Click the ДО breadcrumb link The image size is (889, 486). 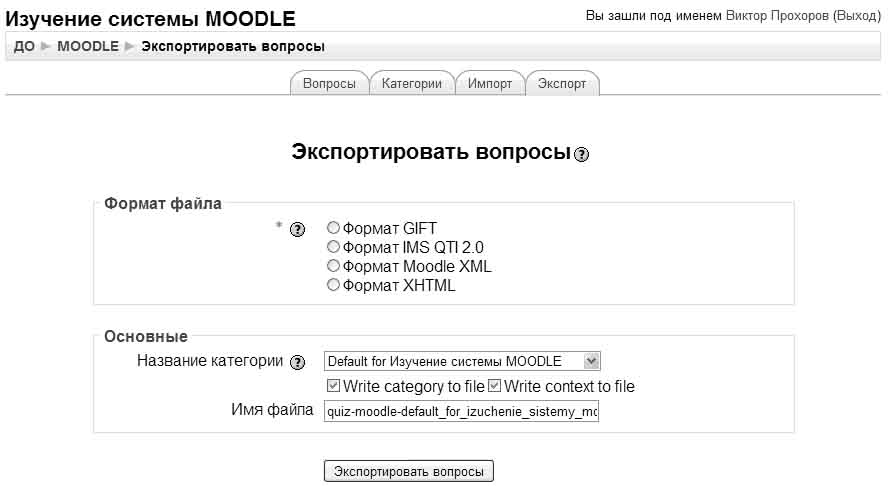24,46
